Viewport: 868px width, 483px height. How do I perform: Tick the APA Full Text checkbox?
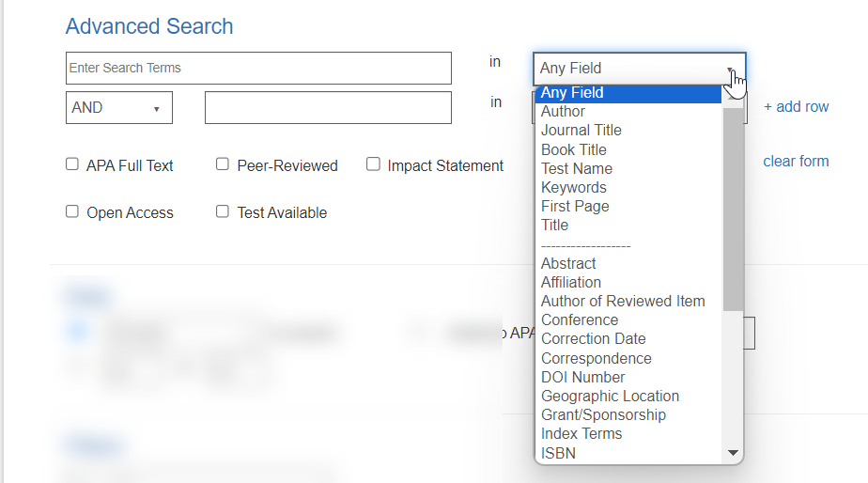click(x=72, y=164)
